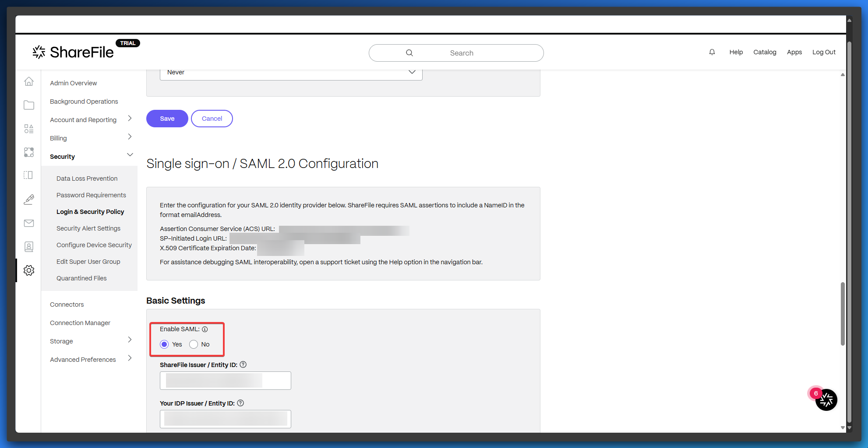The image size is (868, 448).
Task: Open the Folders icon in sidebar
Action: click(x=29, y=105)
